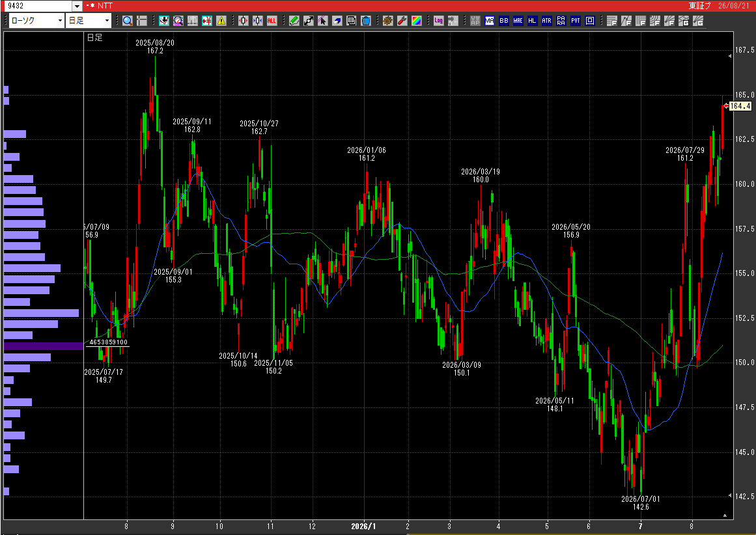Click the yen icon with red arrow
This screenshot has height=535, width=756.
coord(207,21)
